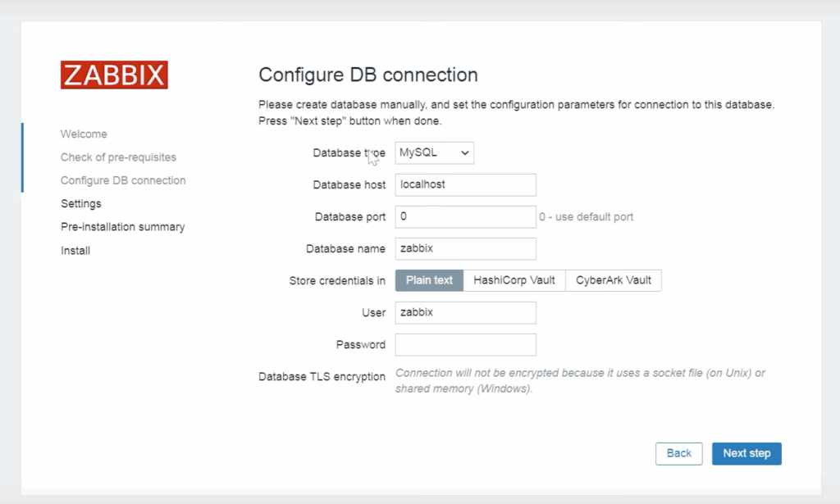Click the Store credentials in label
This screenshot has width=840, height=504.
[x=337, y=281]
